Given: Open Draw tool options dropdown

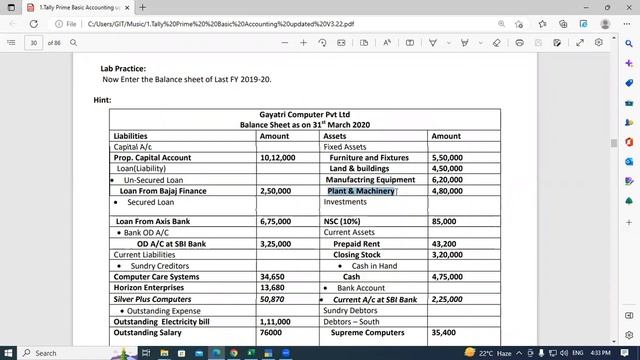Looking at the screenshot, I should click(449, 42).
